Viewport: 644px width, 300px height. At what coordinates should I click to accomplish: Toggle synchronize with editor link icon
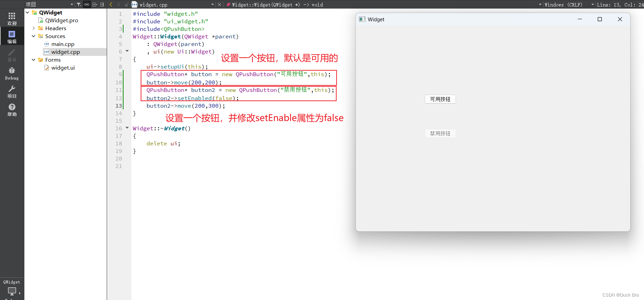[87, 4]
